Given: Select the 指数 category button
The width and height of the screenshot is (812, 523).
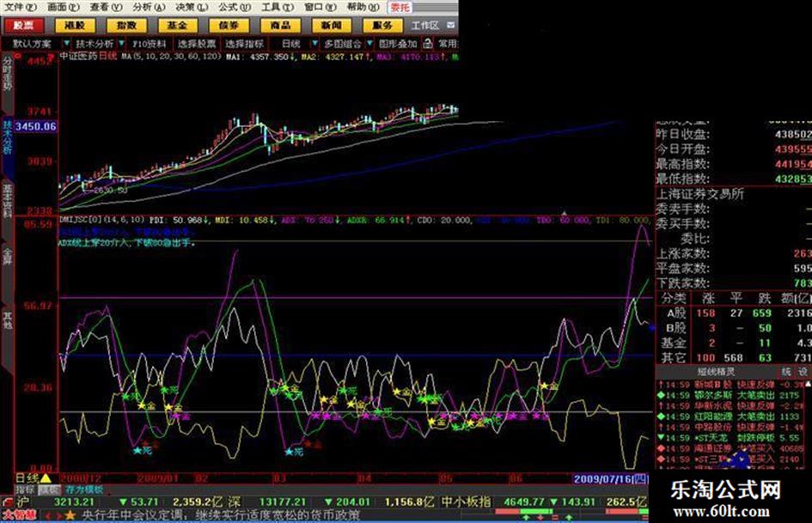Looking at the screenshot, I should 125,25.
